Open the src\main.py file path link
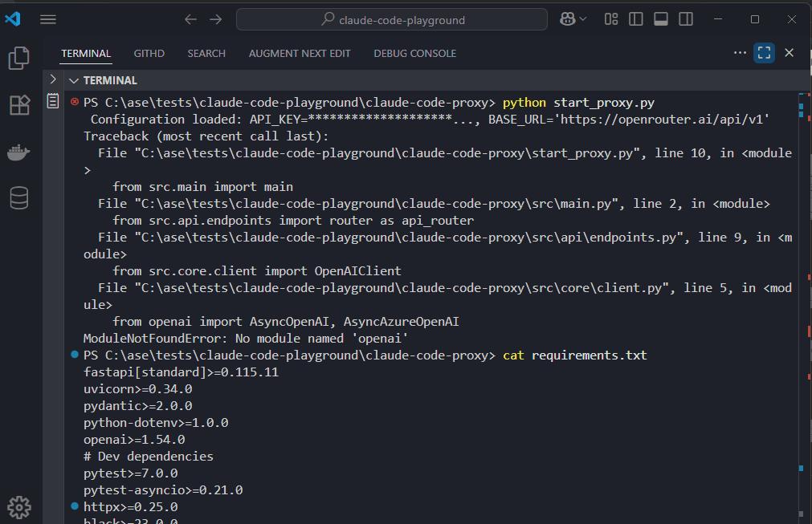Screen dimensions: 812x524 pos(376,204)
